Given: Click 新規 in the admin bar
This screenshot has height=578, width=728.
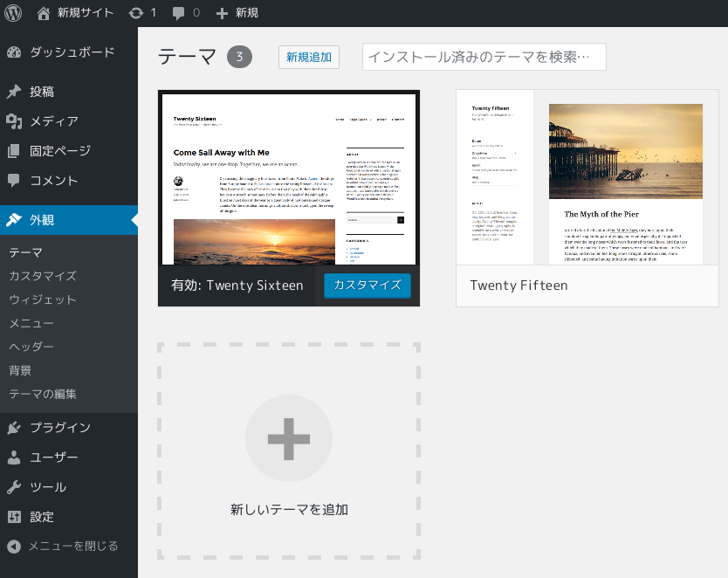Looking at the screenshot, I should click(x=246, y=13).
